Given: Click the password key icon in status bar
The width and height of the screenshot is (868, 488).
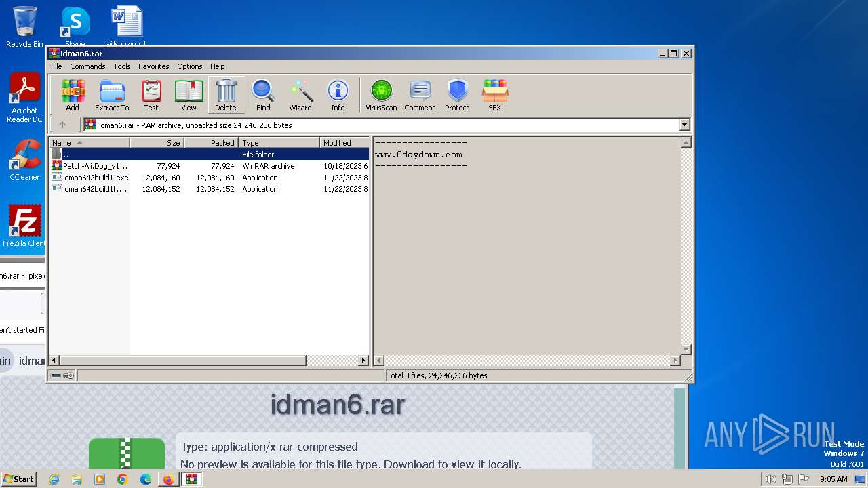Looking at the screenshot, I should click(68, 375).
